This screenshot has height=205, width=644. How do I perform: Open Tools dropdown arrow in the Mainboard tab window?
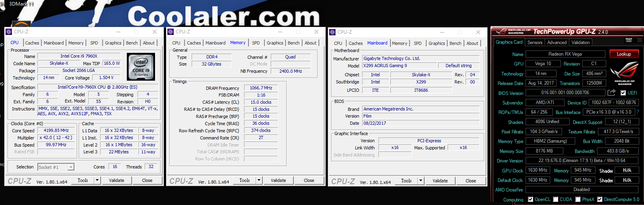point(421,181)
